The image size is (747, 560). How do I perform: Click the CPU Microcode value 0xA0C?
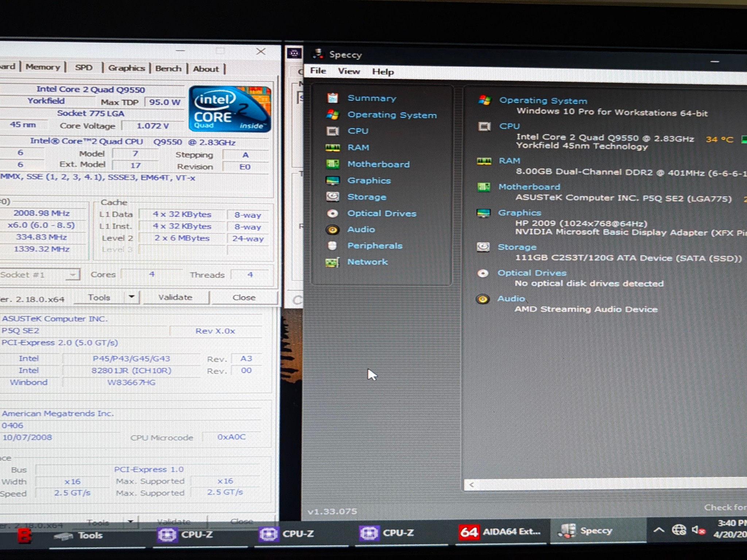point(231,437)
